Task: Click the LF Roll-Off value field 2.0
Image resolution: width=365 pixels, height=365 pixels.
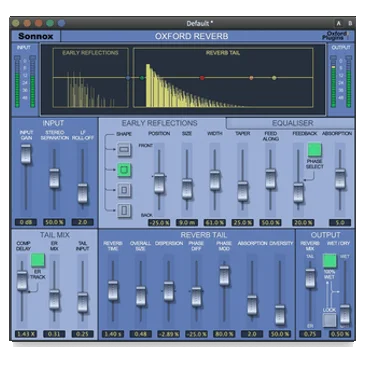Action: 82,222
